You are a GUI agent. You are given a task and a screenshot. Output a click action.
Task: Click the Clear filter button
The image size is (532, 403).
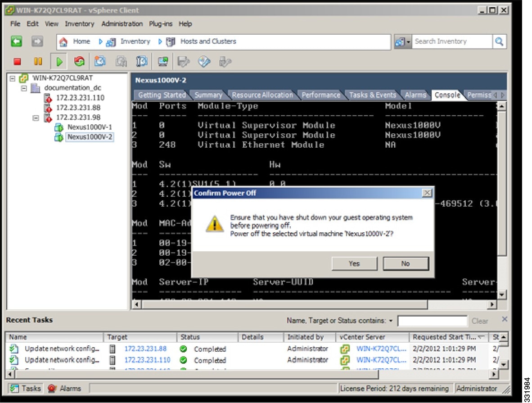click(x=479, y=321)
